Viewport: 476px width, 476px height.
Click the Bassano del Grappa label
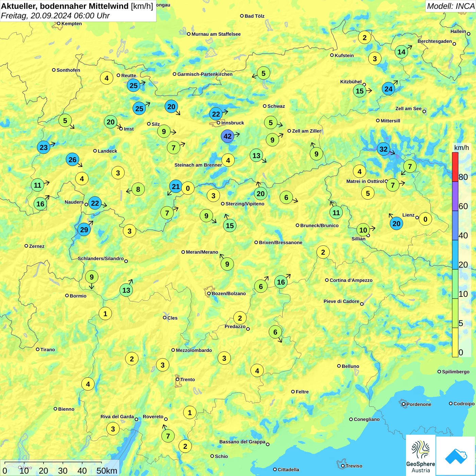click(x=242, y=442)
